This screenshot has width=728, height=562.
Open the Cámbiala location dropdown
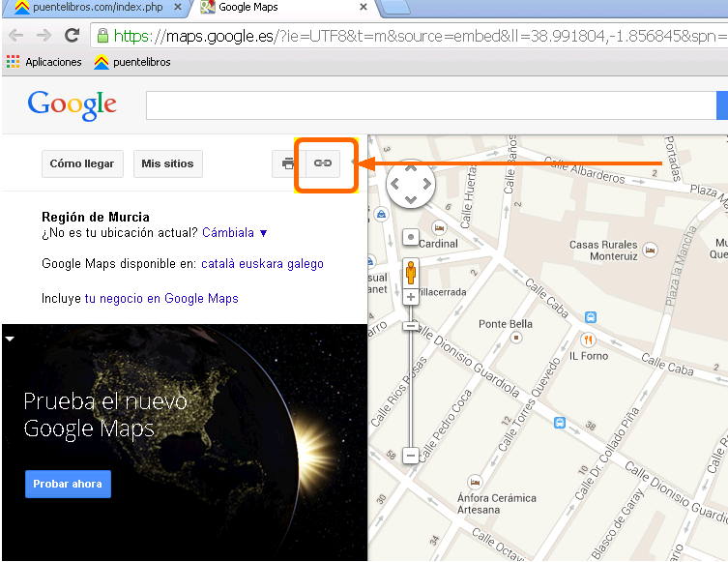235,233
